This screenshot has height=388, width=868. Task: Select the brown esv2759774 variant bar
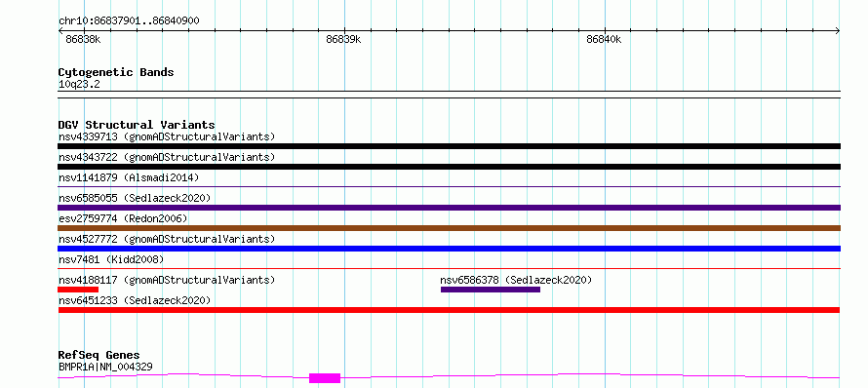tap(449, 228)
